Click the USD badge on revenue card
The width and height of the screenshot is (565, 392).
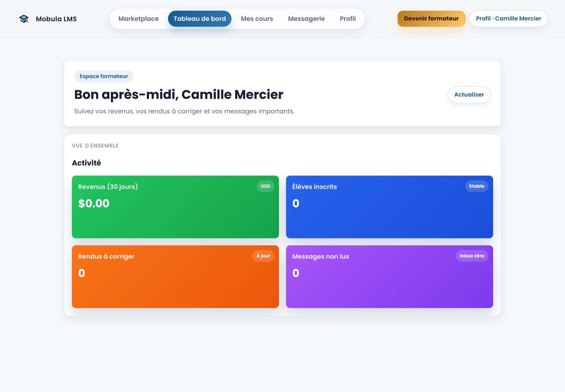pos(265,186)
